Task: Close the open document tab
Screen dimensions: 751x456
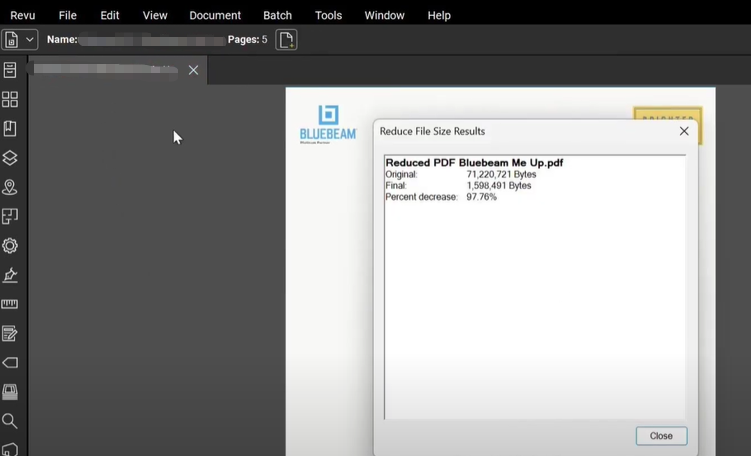Action: coord(193,70)
